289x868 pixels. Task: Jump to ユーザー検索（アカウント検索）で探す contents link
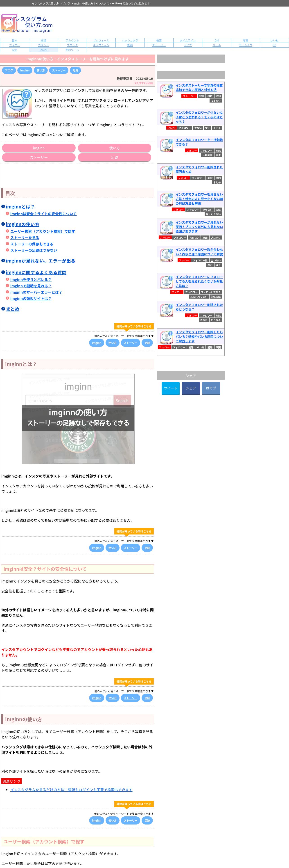click(43, 231)
